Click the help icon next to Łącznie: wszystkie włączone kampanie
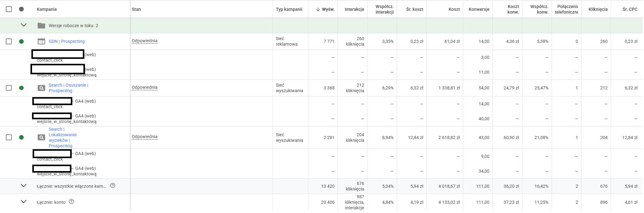 point(113,186)
